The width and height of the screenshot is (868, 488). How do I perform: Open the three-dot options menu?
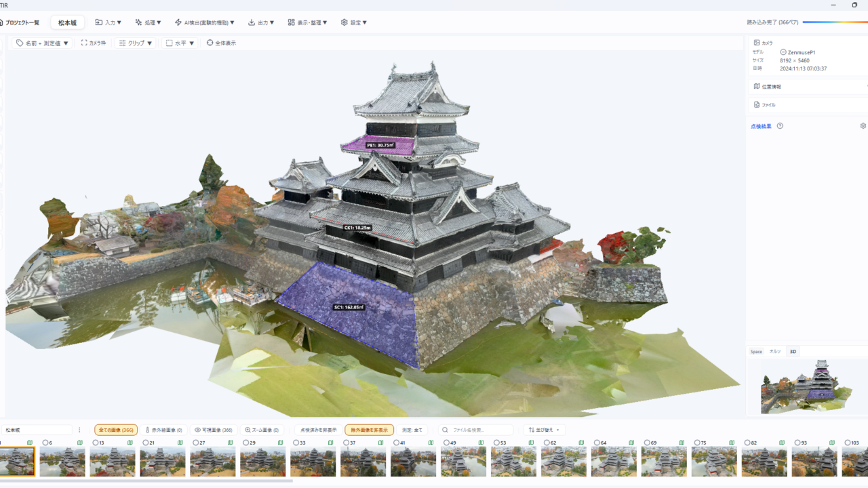coord(79,430)
